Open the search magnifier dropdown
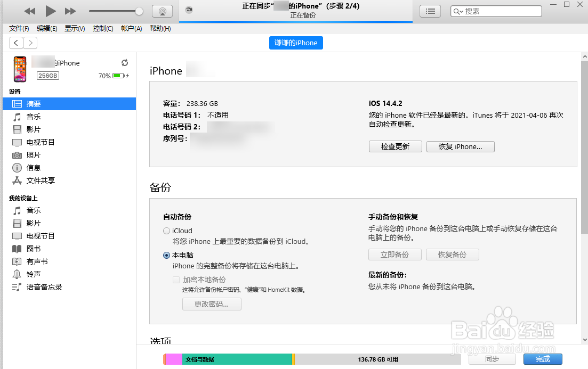Viewport: 588px width, 369px height. tap(458, 11)
